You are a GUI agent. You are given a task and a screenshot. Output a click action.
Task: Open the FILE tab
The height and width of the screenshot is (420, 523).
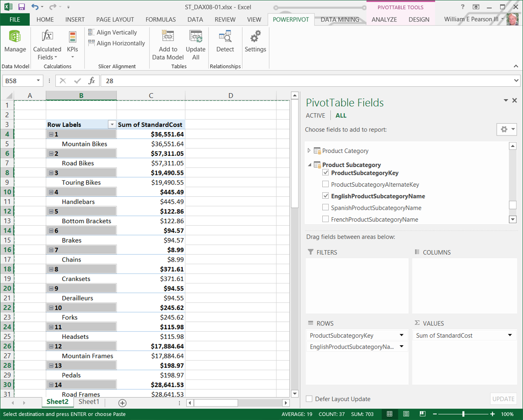coord(14,19)
